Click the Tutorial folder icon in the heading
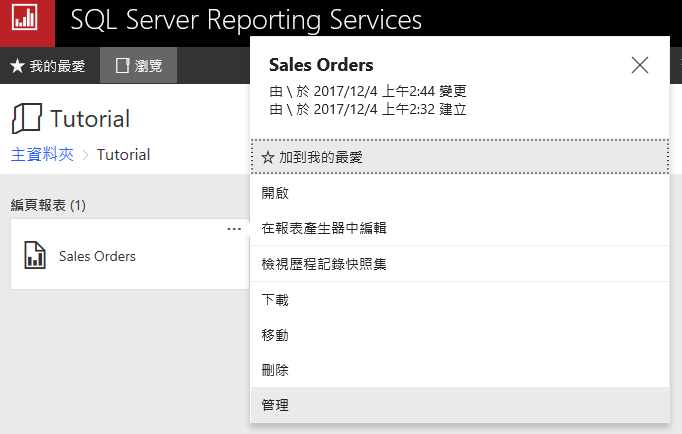The height and width of the screenshot is (434, 682). click(x=27, y=118)
